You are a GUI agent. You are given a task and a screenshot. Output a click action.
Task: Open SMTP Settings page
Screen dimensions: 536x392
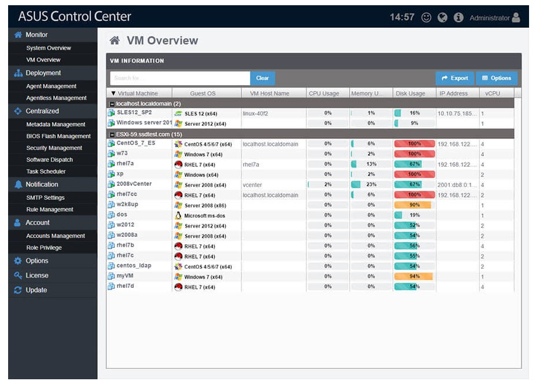point(46,197)
